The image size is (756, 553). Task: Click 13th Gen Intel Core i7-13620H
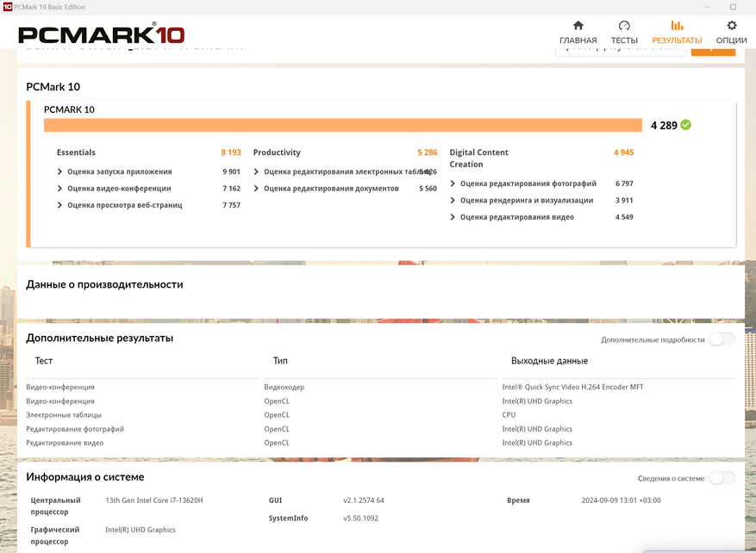pos(154,500)
